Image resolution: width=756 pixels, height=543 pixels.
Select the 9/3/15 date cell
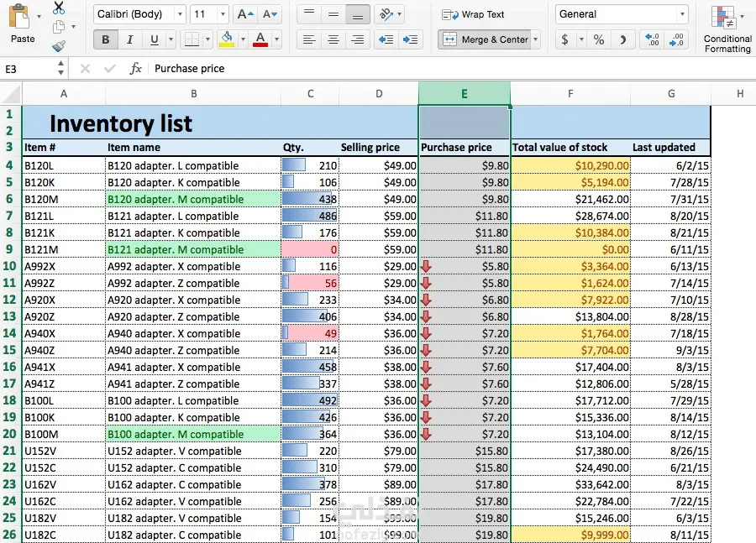click(x=670, y=350)
